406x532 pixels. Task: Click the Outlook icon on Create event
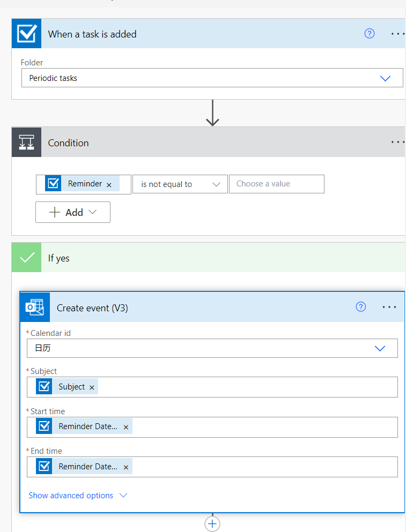[x=35, y=308]
